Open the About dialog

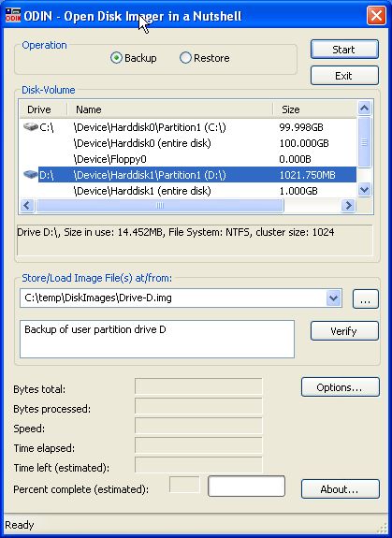pyautogui.click(x=341, y=489)
